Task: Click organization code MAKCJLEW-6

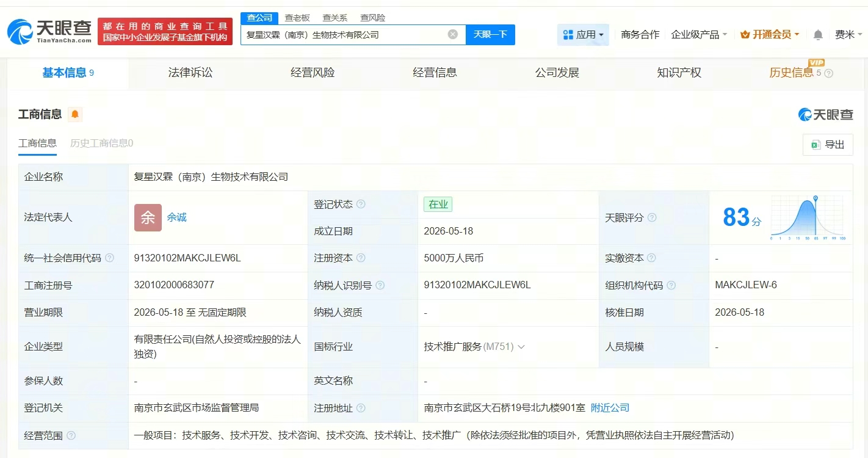Action: pyautogui.click(x=746, y=285)
